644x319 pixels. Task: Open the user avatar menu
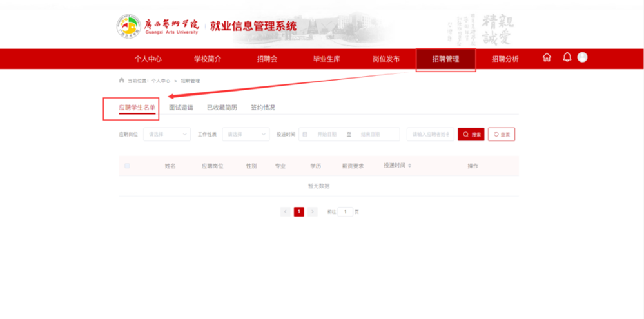[x=582, y=57]
